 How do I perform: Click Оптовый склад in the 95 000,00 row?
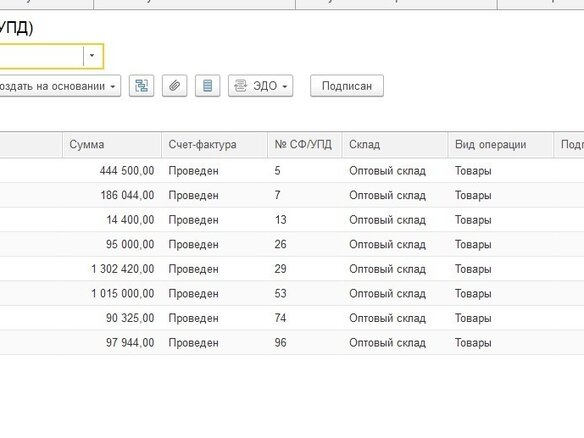point(387,245)
